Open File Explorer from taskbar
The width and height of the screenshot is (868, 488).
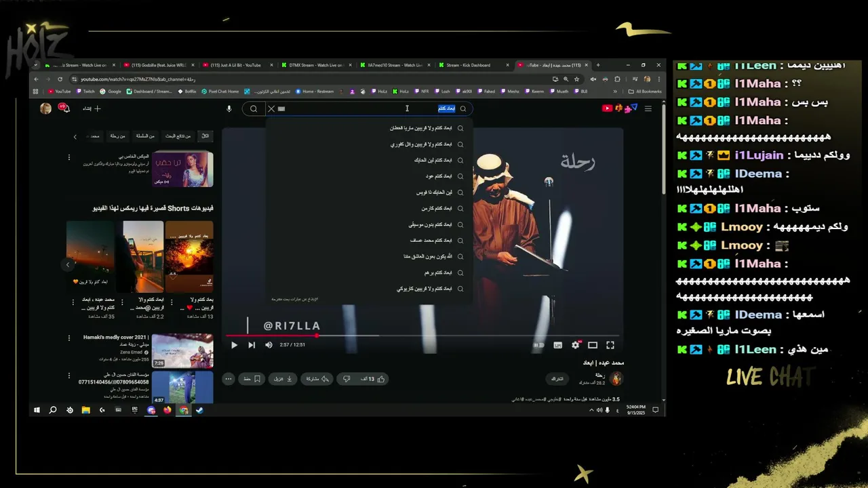[x=86, y=410]
